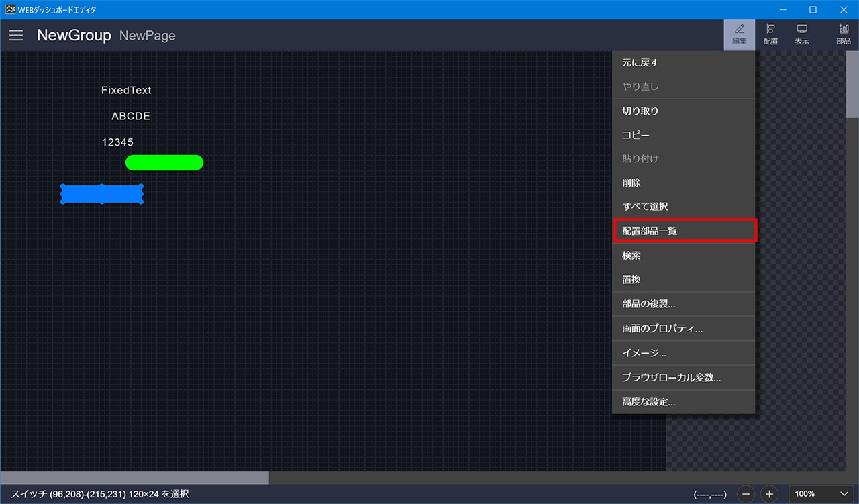
Task: Click the zoom out minus button
Action: click(747, 494)
